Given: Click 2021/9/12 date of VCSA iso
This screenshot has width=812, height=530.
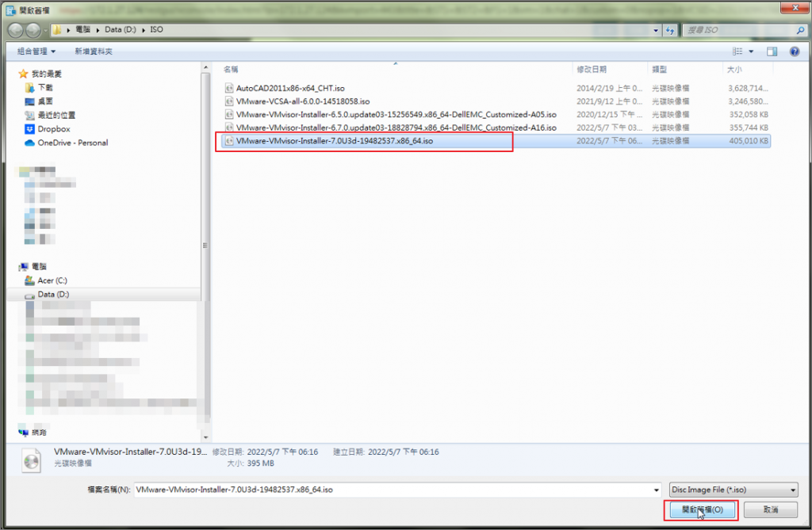Looking at the screenshot, I should click(x=610, y=101).
